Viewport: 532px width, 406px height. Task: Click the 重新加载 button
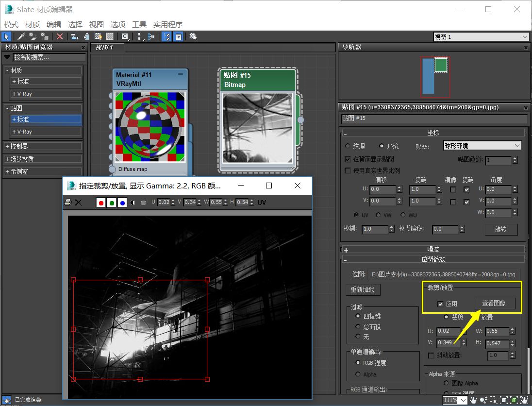(x=363, y=289)
